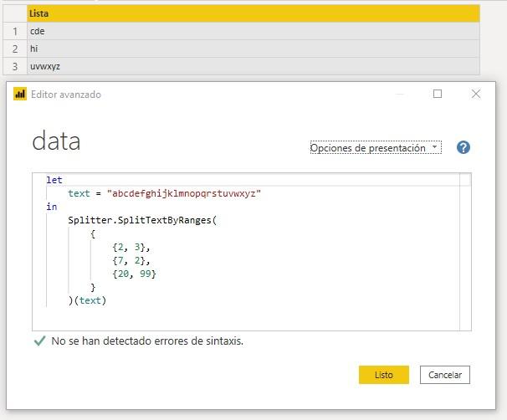Select the table corner selector cell

pyautogui.click(x=15, y=13)
